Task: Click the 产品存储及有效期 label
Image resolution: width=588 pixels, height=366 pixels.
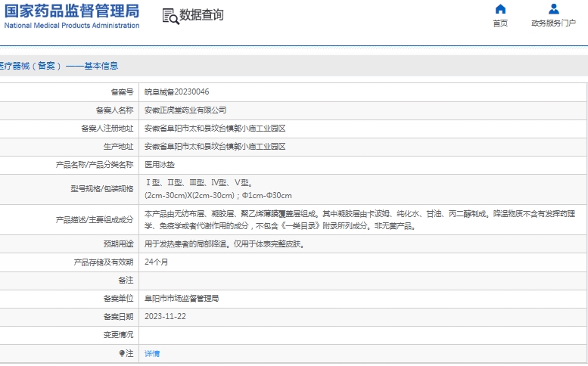Action: click(x=104, y=262)
